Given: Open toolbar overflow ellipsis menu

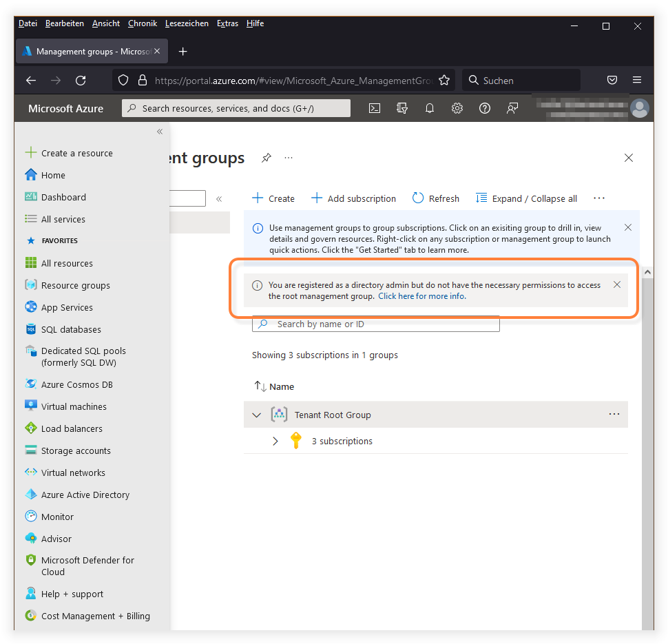Looking at the screenshot, I should (x=599, y=198).
